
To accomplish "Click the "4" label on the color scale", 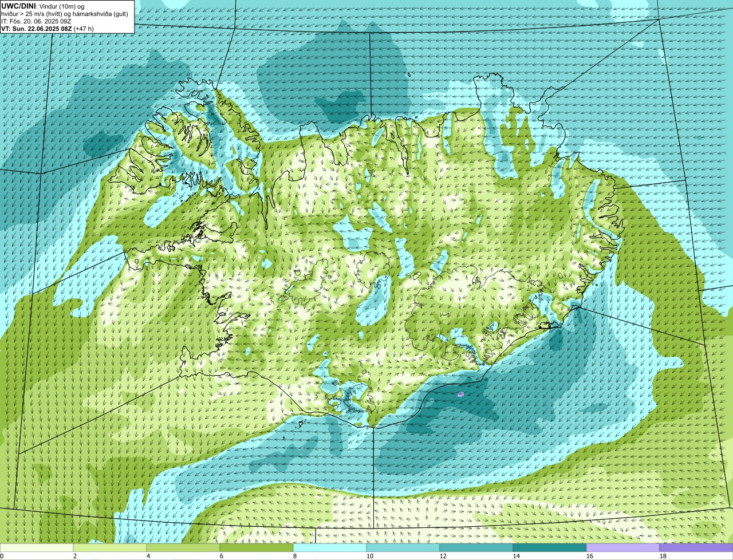I will 148,556.
